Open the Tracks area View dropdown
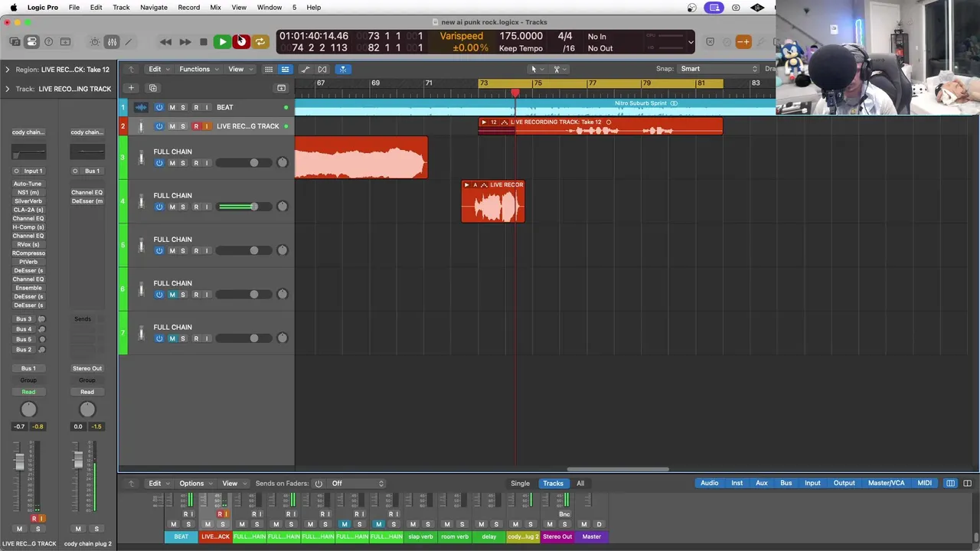Image resolution: width=980 pixels, height=551 pixels. point(239,69)
